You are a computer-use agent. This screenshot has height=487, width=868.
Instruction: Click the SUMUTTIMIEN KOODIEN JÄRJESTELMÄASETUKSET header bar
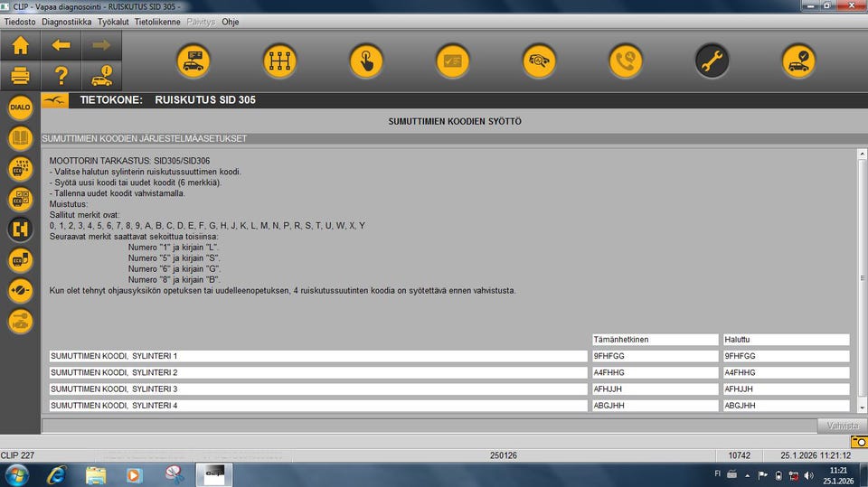(454, 138)
